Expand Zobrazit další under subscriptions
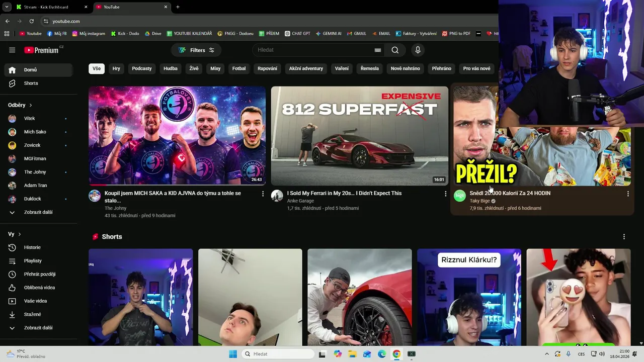644x362 pixels. 38,212
